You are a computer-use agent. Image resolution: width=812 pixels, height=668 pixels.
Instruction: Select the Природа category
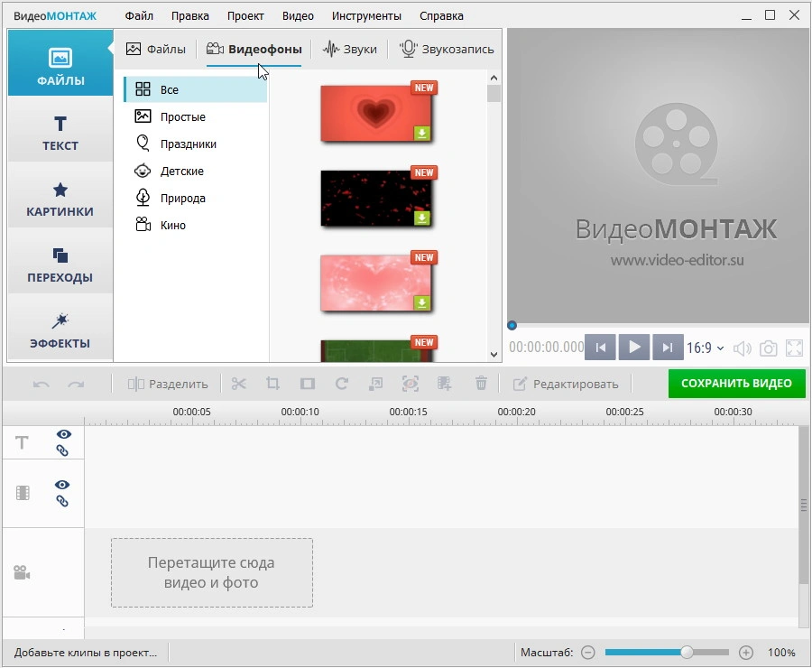pos(196,198)
